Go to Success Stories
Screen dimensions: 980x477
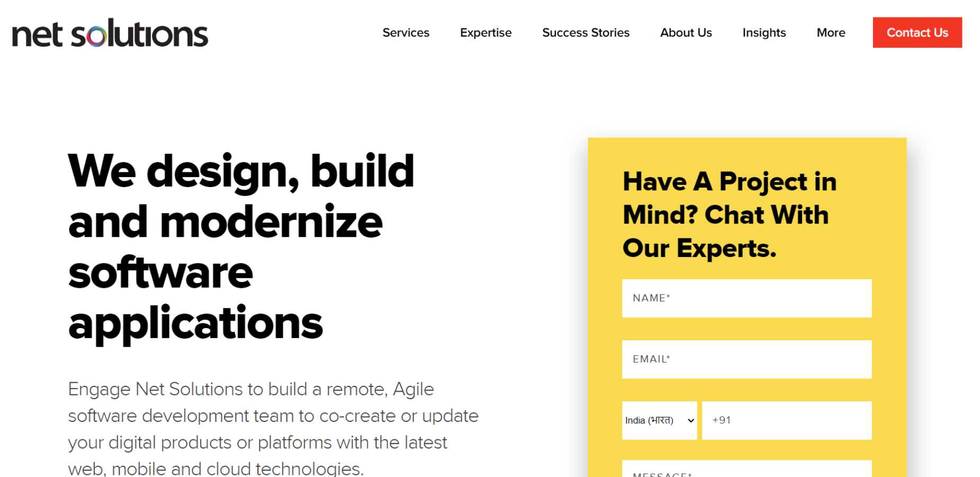pyautogui.click(x=585, y=33)
